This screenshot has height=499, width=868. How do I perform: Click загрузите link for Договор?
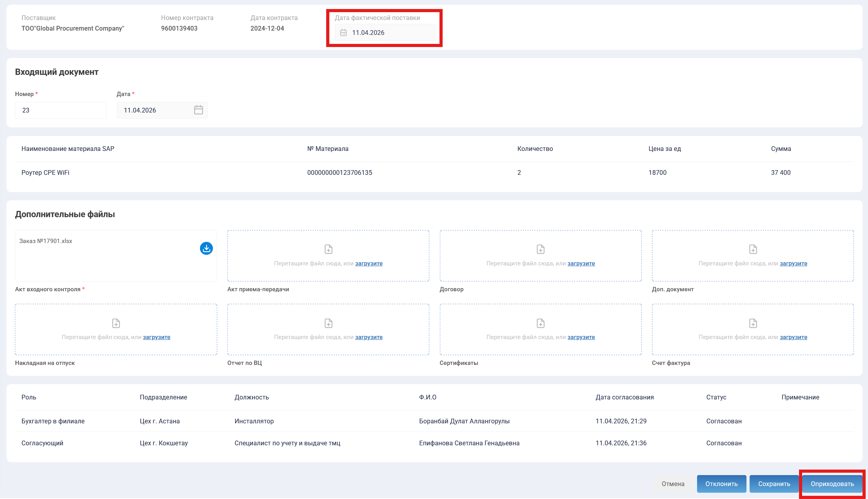(x=581, y=263)
